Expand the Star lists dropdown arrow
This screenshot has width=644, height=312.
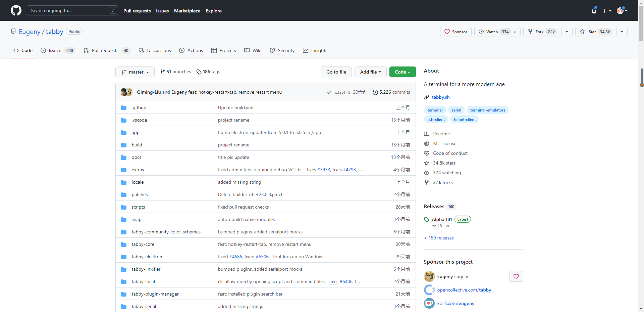(622, 32)
